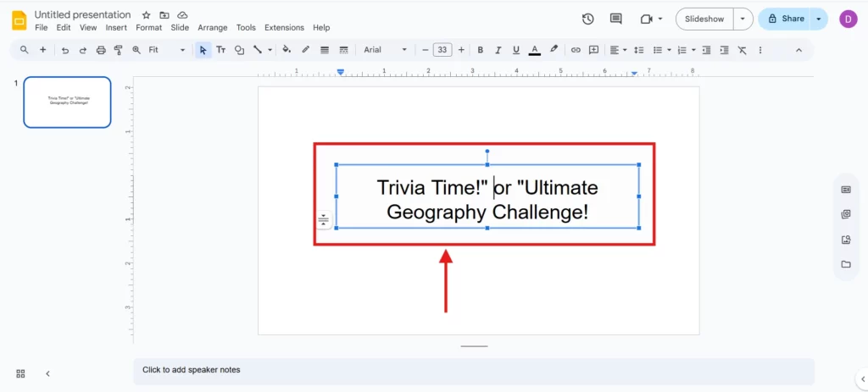Open the comments history icon
The height and width of the screenshot is (392, 868).
616,19
